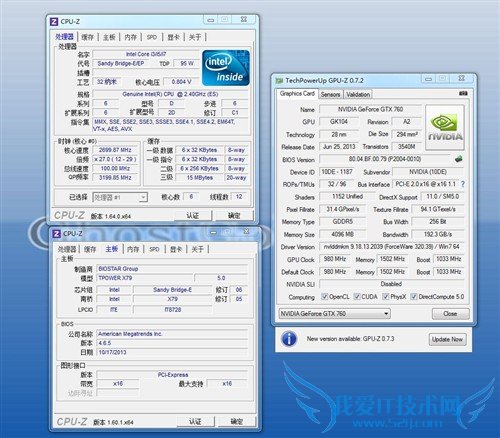Screen dimensions: 500x438
Task: Click 认证 button in CPU-Z 1.60.1 window
Action: 195,422
